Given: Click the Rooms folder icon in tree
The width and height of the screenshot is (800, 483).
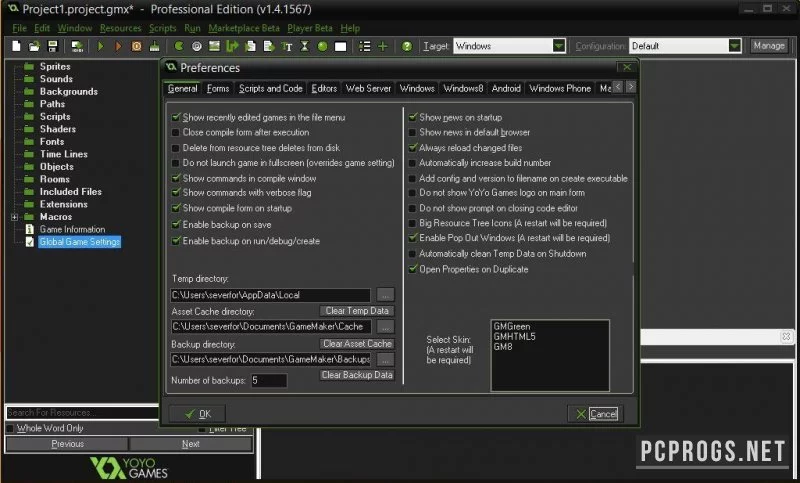Looking at the screenshot, I should click(29, 179).
